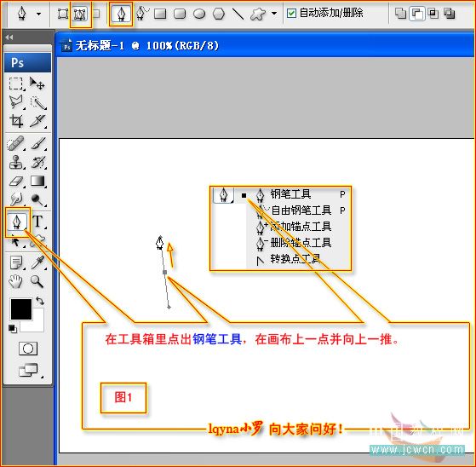This screenshot has height=467, width=476.
Task: Select Rectangular Marquee tool
Action: 16,84
